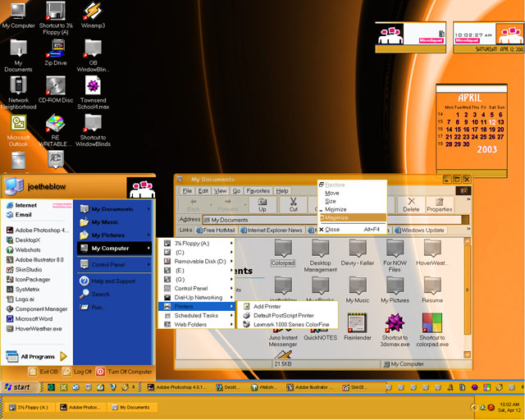Click Exit OB in start menu
Image resolution: width=525 pixels, height=420 pixels.
click(x=43, y=372)
